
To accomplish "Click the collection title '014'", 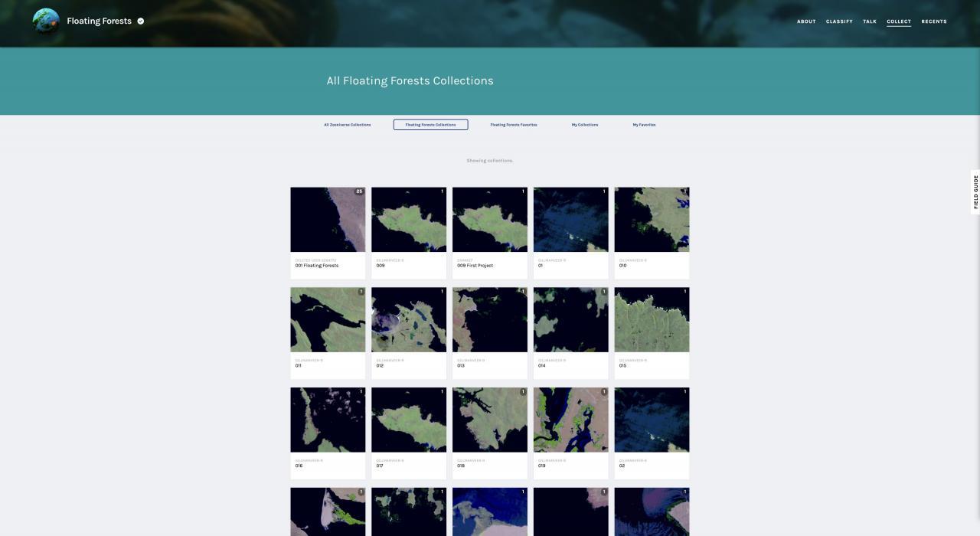I will (542, 366).
